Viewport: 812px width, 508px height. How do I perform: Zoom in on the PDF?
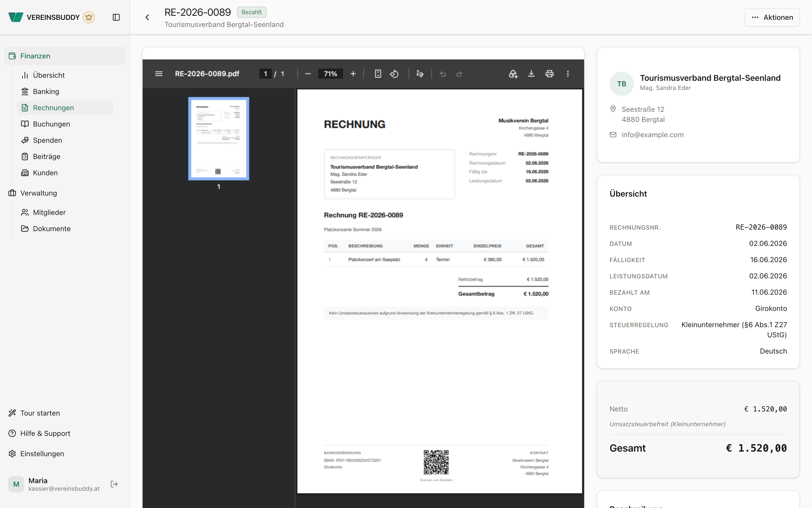353,74
